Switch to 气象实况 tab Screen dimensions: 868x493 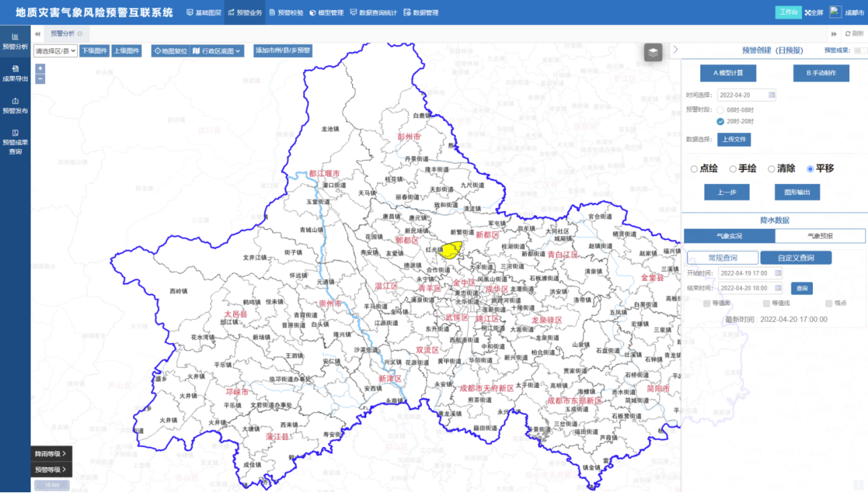729,236
